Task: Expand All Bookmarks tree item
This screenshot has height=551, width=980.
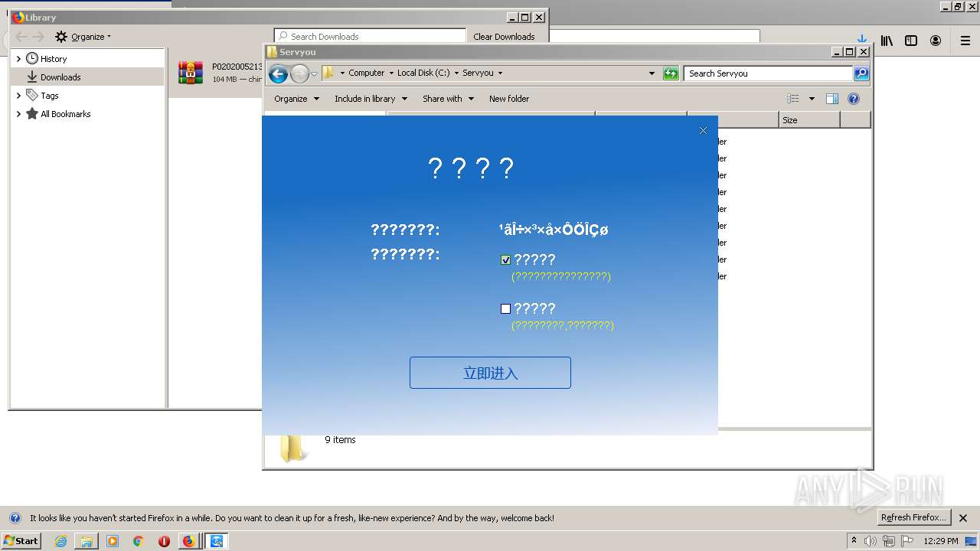Action: (x=18, y=114)
